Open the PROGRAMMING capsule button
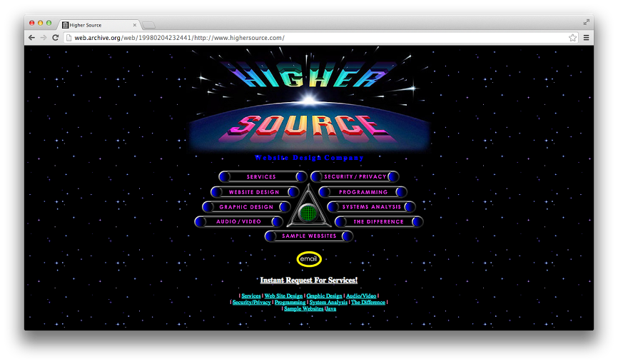The image size is (618, 364). [x=363, y=192]
